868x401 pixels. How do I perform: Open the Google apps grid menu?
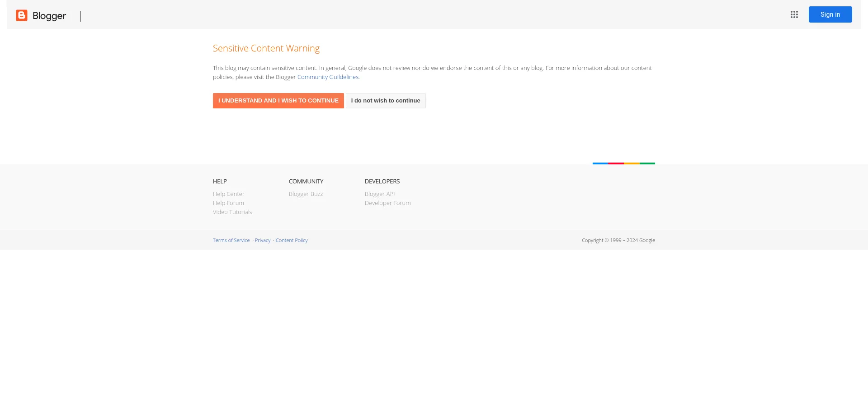(x=794, y=14)
